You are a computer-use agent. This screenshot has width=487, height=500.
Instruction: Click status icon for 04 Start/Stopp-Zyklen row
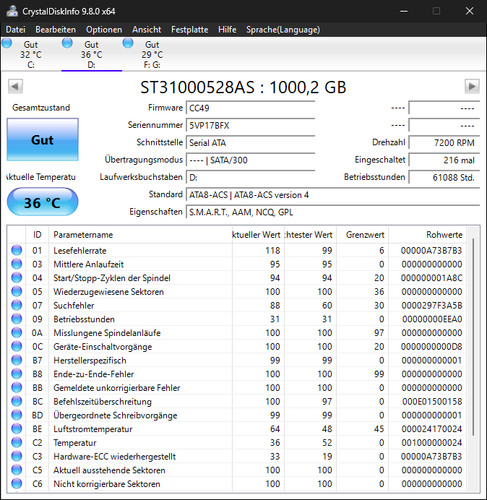[17, 277]
